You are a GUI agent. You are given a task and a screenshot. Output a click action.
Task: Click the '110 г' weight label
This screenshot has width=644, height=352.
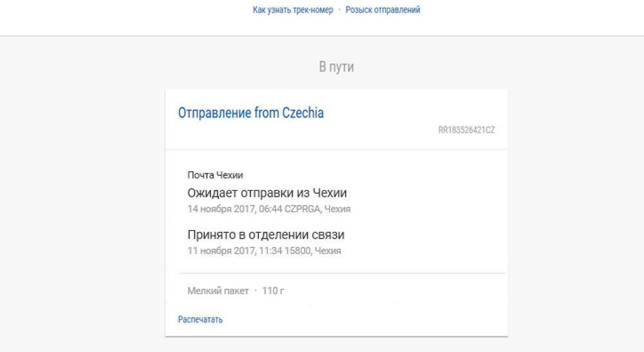[273, 291]
